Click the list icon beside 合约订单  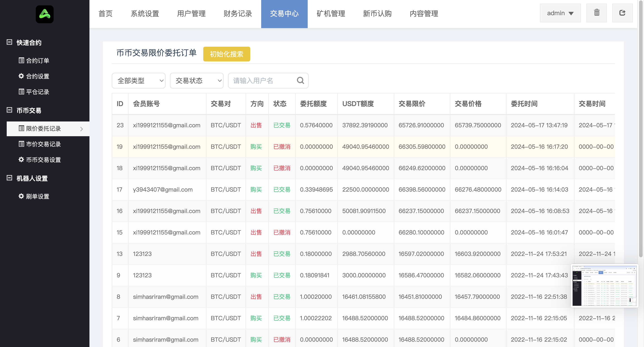21,61
